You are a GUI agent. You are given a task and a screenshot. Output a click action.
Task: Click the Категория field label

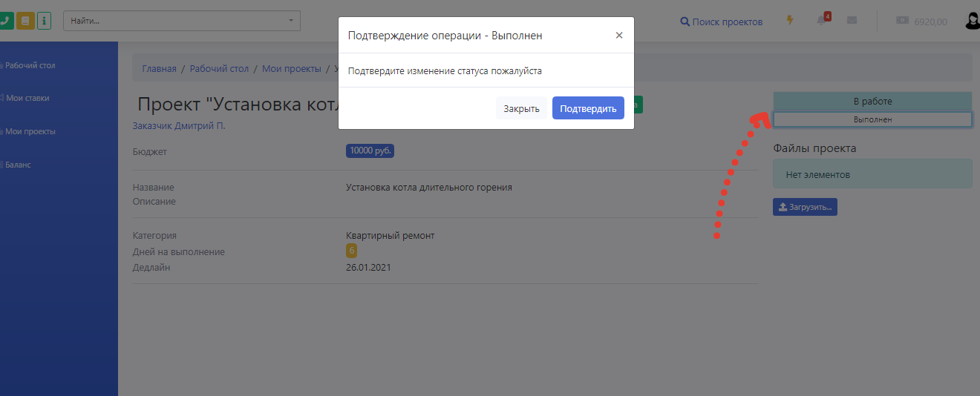(x=154, y=235)
